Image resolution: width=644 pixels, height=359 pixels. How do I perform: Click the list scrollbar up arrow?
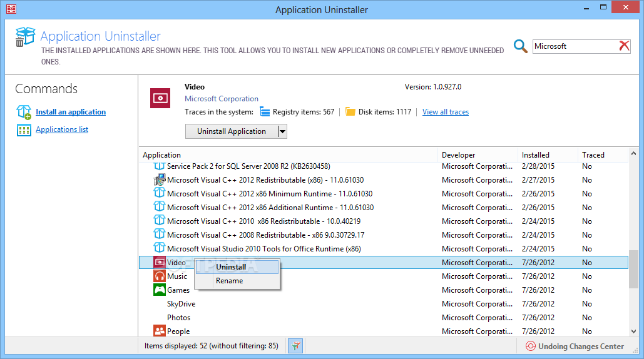[x=633, y=153]
